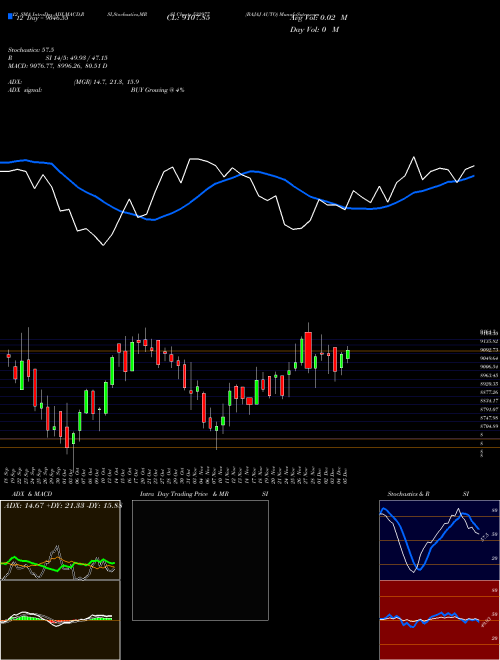Click the ADX & MACD panel title
The width and height of the screenshot is (500, 660).
click(32, 494)
